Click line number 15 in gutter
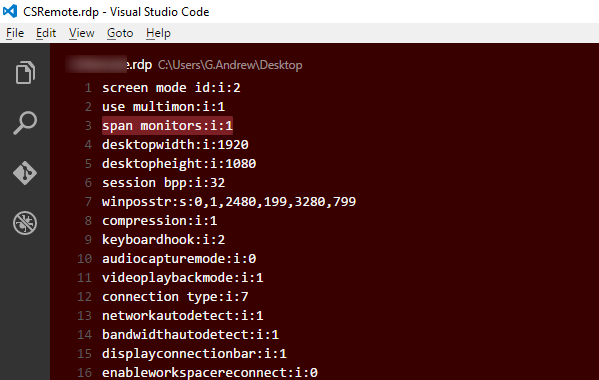 (84, 354)
